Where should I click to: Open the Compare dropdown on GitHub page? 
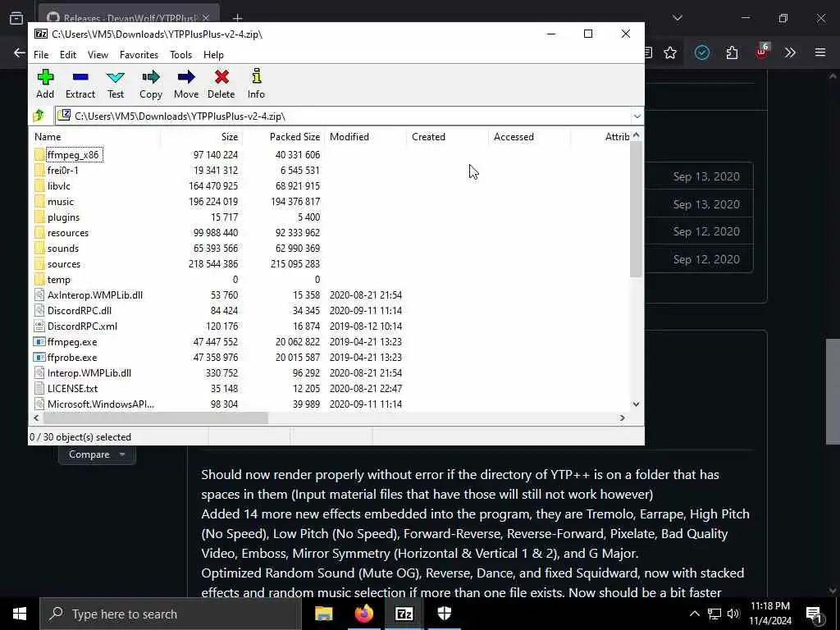[x=97, y=454]
